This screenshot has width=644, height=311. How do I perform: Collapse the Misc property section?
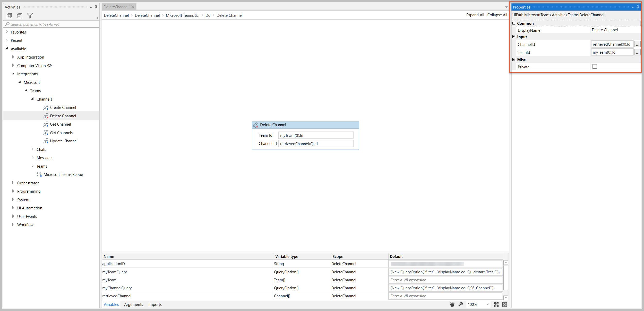point(514,59)
